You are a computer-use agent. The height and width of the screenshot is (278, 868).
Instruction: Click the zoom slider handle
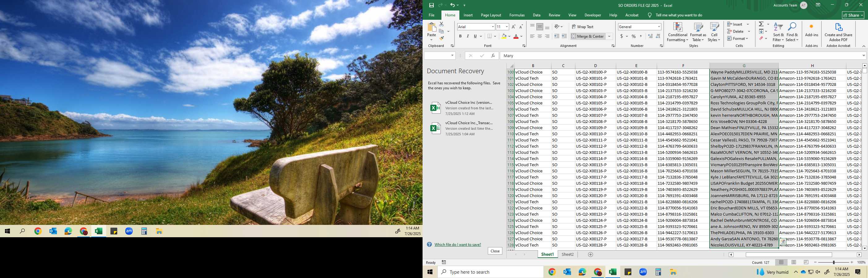(x=834, y=262)
